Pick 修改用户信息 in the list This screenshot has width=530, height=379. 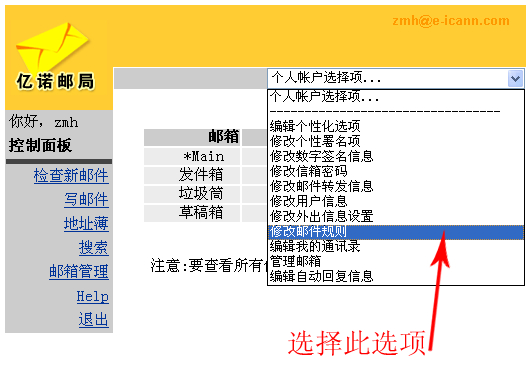pyautogui.click(x=396, y=201)
